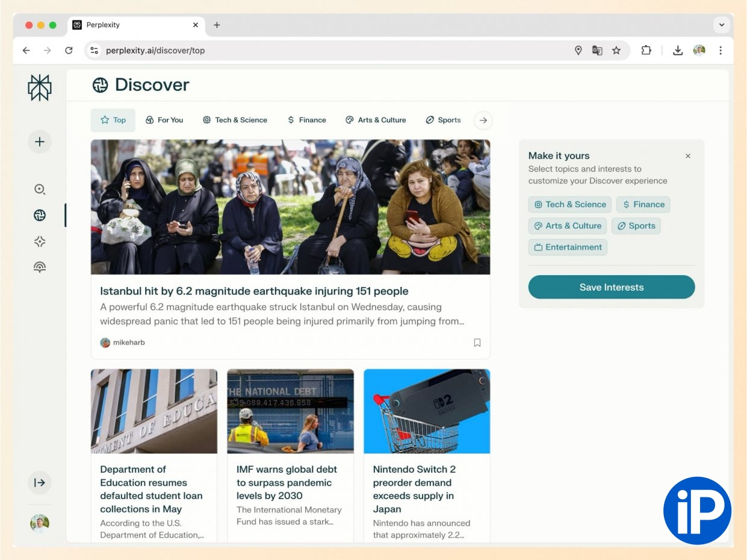Toggle Arts & Culture interest chip
The height and width of the screenshot is (560, 747).
pyautogui.click(x=568, y=226)
